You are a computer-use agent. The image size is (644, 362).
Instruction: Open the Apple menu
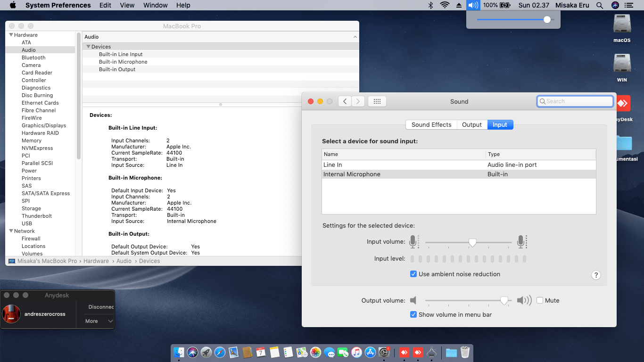[x=13, y=5]
